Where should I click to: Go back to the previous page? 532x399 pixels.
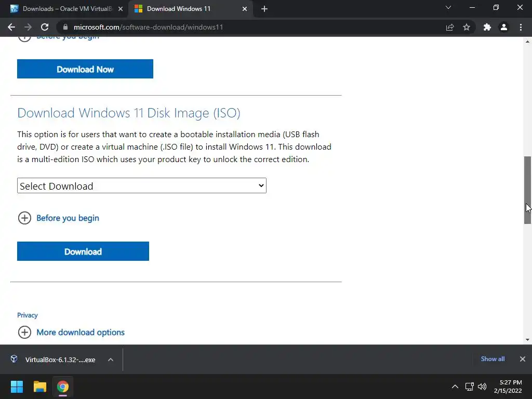(x=11, y=27)
